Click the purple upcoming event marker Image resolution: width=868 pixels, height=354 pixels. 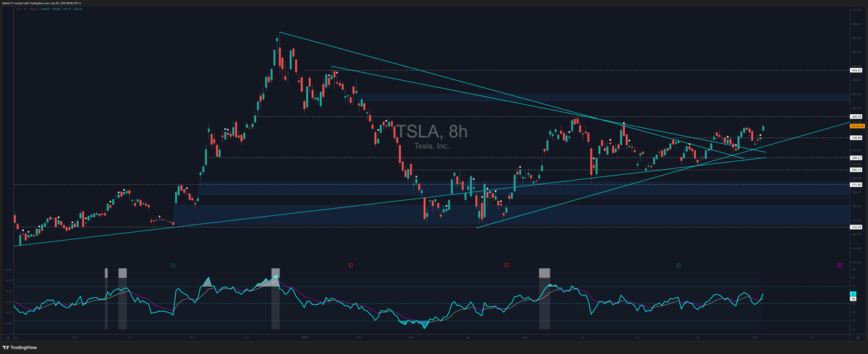tap(839, 266)
